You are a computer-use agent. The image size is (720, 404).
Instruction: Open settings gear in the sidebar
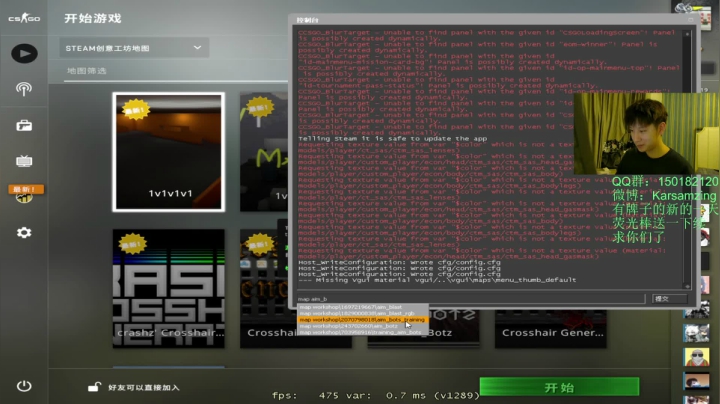tap(24, 233)
